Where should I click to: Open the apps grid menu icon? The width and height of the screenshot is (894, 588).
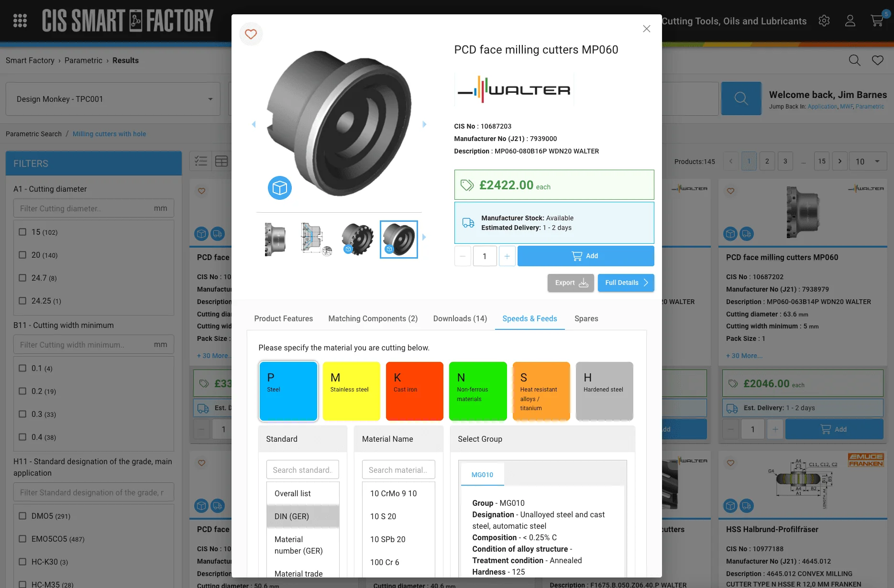(x=20, y=21)
